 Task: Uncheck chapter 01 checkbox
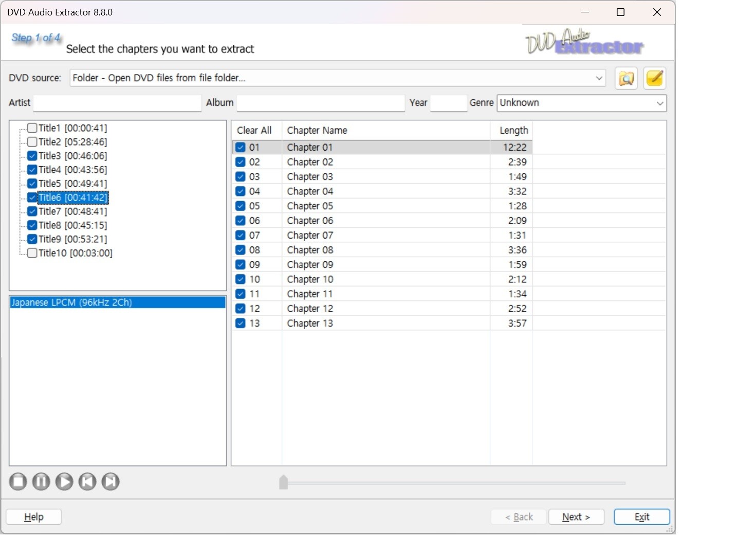tap(240, 147)
